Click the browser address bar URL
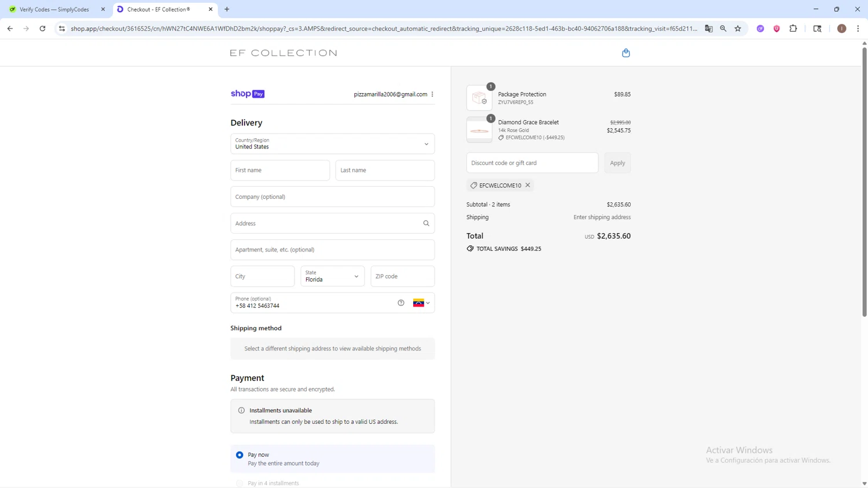 point(384,28)
